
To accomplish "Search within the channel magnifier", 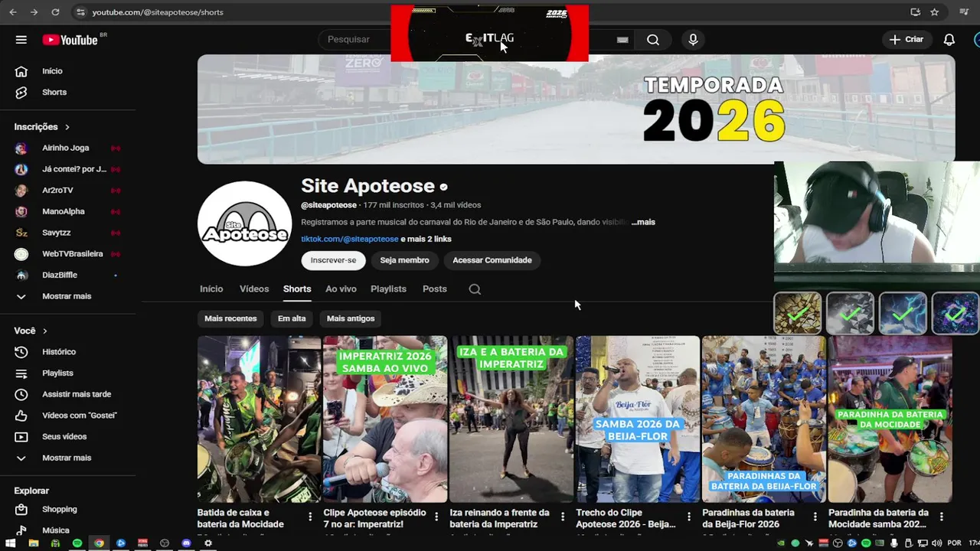I will point(475,289).
